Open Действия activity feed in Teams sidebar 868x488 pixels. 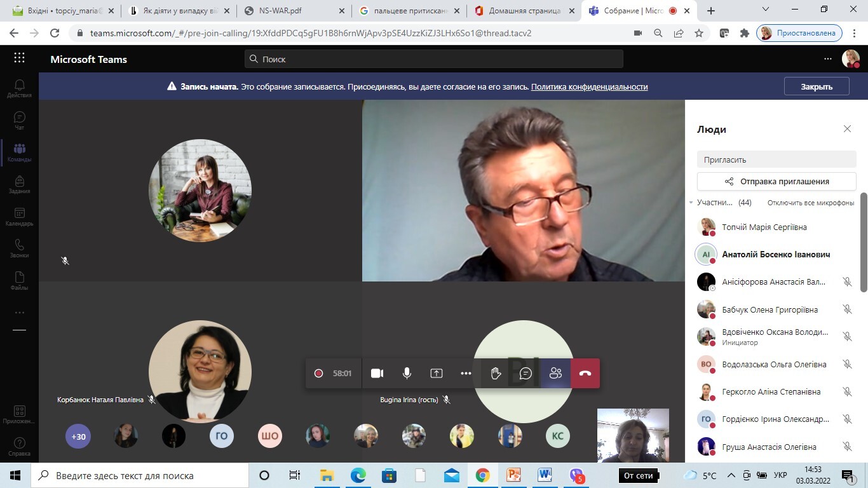pyautogui.click(x=19, y=88)
